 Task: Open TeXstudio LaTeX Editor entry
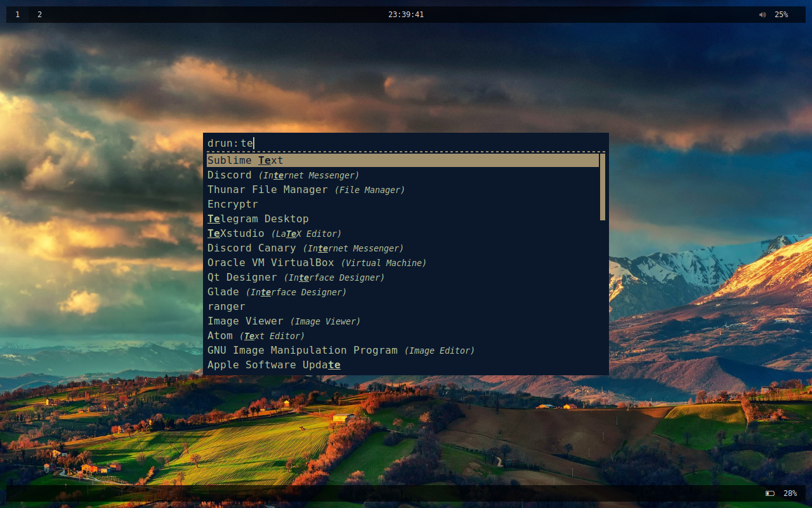pyautogui.click(x=403, y=234)
